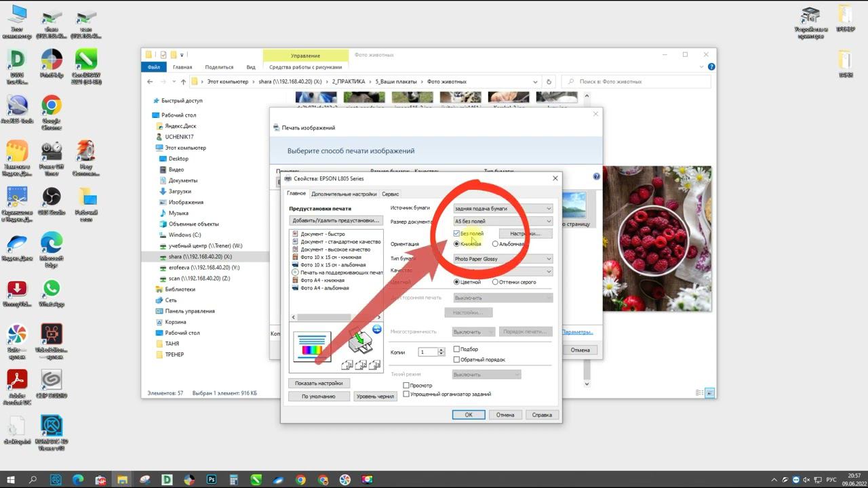Open the 'Размер документа' size dropdown
Viewport: 868px width, 488px height.
(503, 221)
